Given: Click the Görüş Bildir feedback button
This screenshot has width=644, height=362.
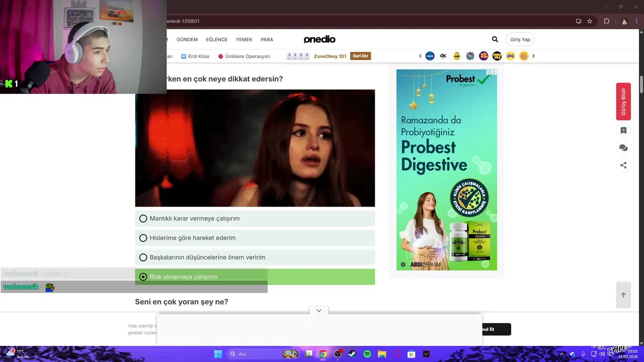Looking at the screenshot, I should pos(623,102).
